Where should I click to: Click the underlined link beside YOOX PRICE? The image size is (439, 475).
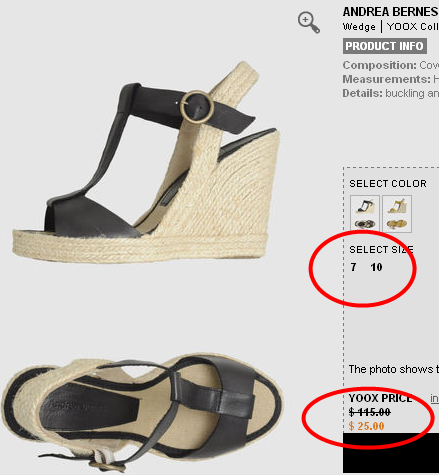click(434, 398)
